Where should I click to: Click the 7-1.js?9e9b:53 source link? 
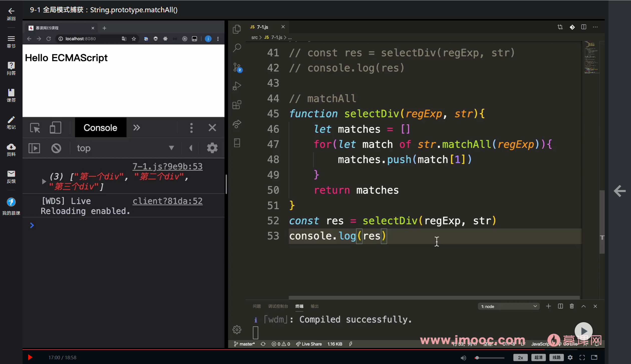167,166
